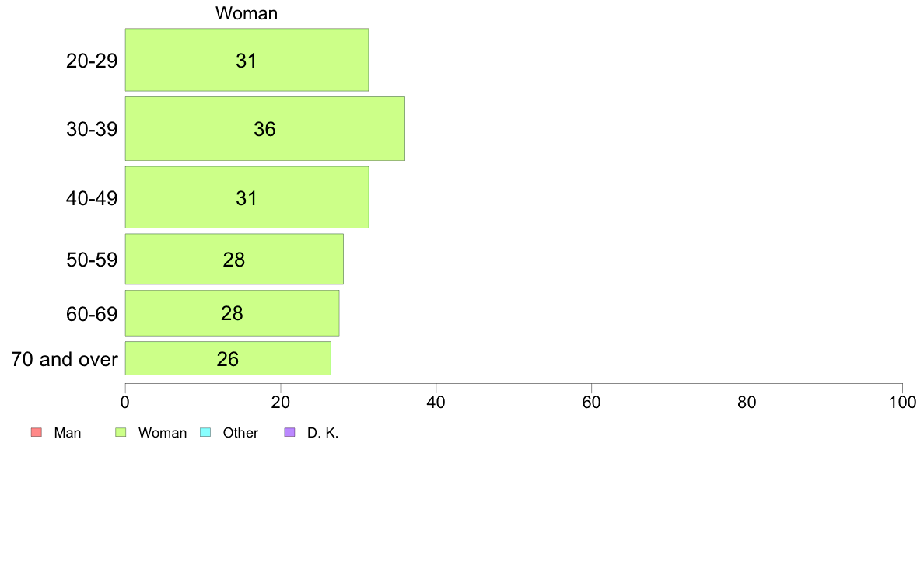Select the 20-29 bar showing 31
This screenshot has width=924, height=572.
(x=247, y=60)
